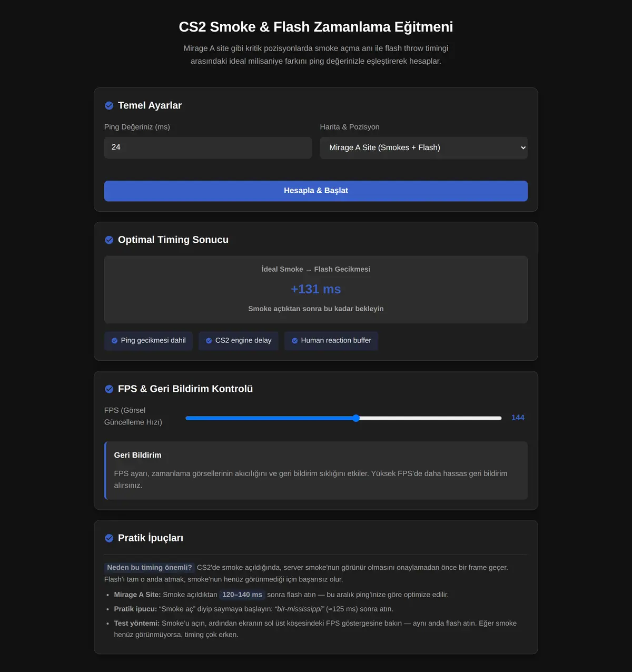The height and width of the screenshot is (672, 632).
Task: Click the Mirage A Site: bold label
Action: (x=137, y=595)
